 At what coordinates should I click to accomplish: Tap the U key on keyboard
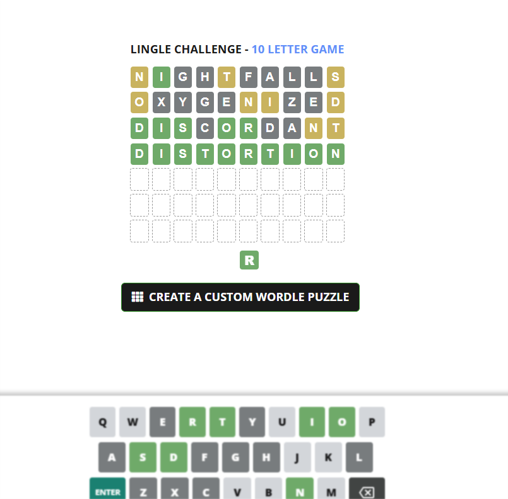tap(282, 422)
